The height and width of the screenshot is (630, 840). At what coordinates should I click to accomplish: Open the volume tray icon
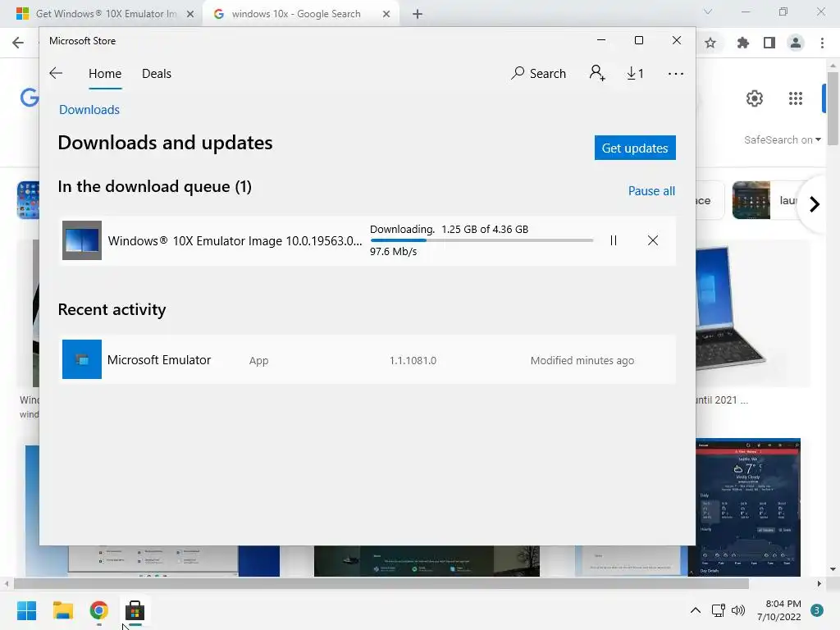738,609
